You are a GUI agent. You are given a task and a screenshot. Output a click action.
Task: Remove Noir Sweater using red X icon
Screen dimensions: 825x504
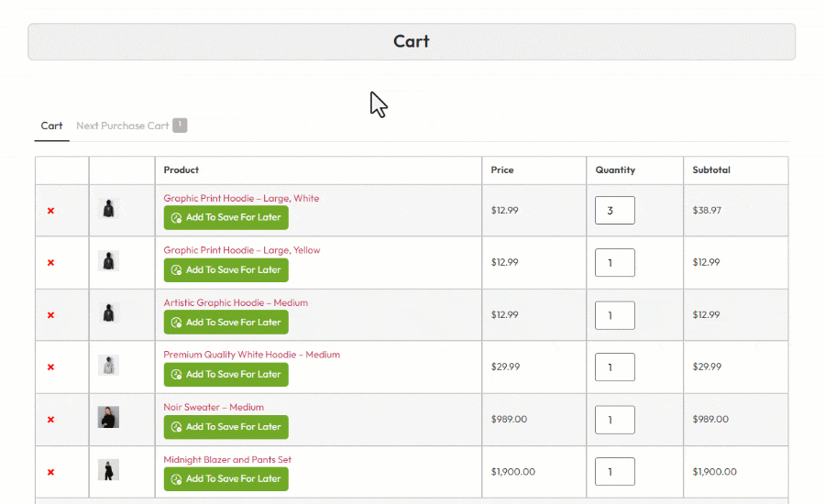tap(50, 420)
